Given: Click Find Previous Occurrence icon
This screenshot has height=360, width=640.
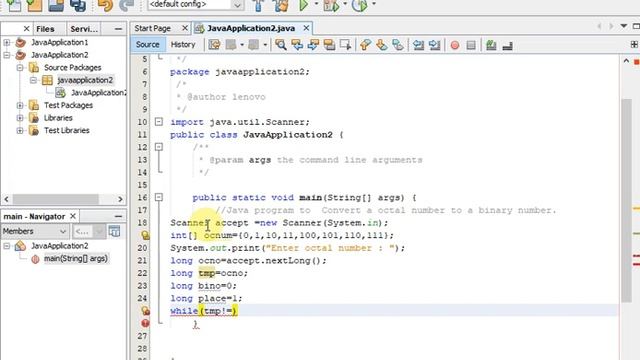Looking at the screenshot, I should click(x=297, y=45).
